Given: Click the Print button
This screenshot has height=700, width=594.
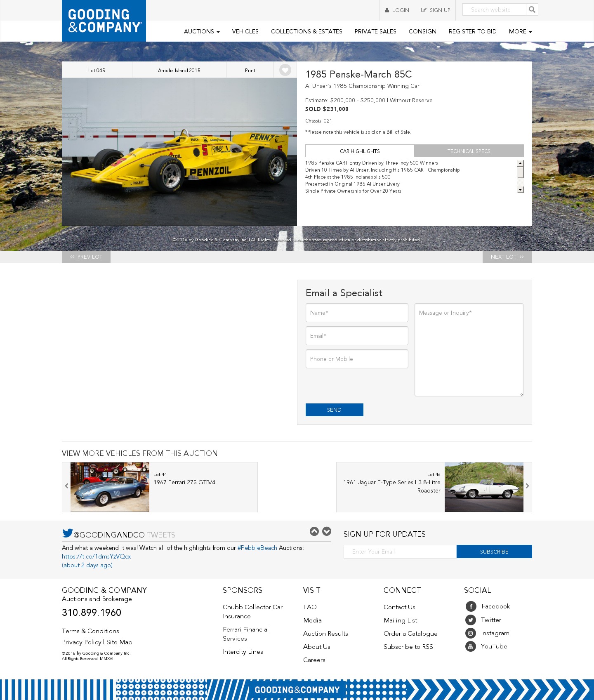Looking at the screenshot, I should 250,70.
